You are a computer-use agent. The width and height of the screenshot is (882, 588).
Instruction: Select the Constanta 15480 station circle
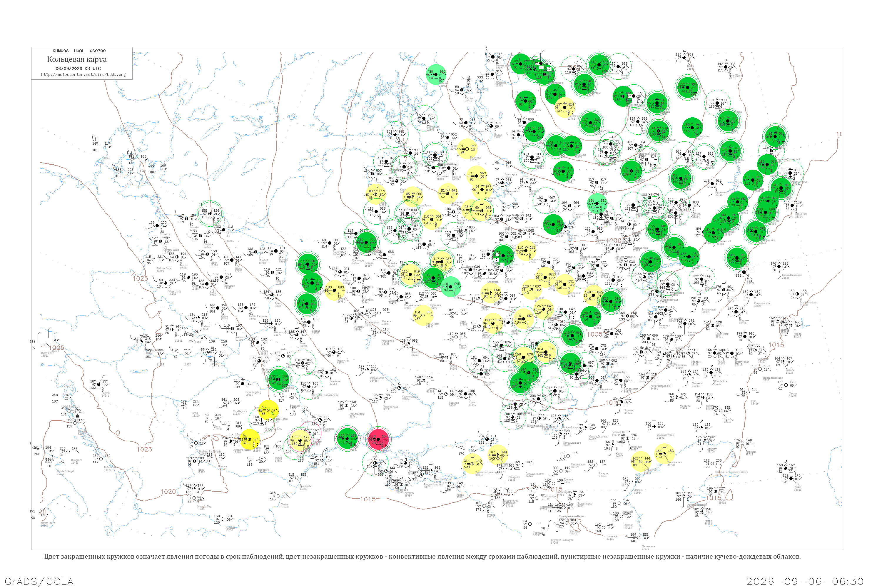point(297,478)
